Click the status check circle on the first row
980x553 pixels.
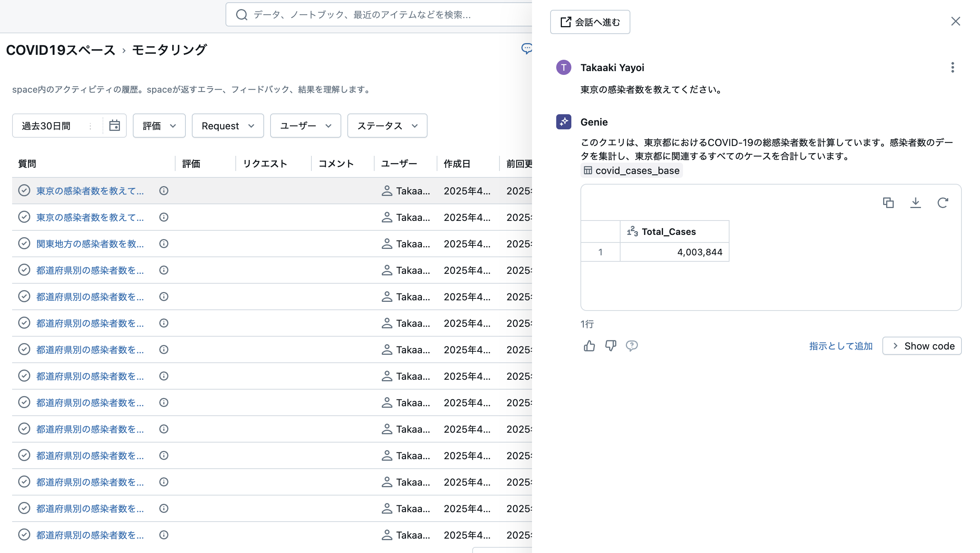(x=24, y=191)
